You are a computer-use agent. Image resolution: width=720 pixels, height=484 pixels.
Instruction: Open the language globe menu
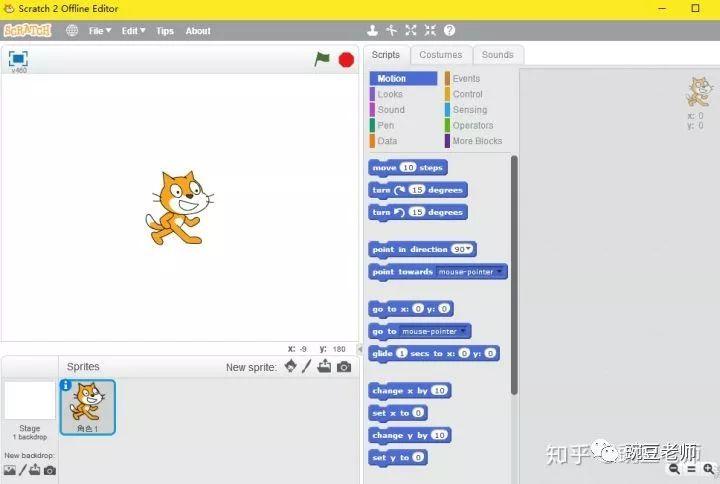[x=72, y=31]
